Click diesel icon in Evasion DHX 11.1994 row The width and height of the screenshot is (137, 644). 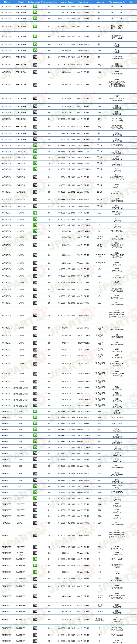(x=35, y=177)
